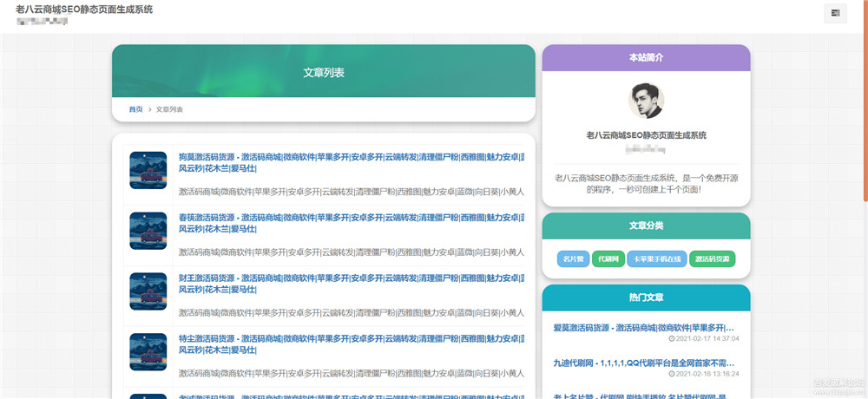This screenshot has height=399, width=868.
Task: Click the page vertical scrollbar thumb
Action: click(x=865, y=100)
